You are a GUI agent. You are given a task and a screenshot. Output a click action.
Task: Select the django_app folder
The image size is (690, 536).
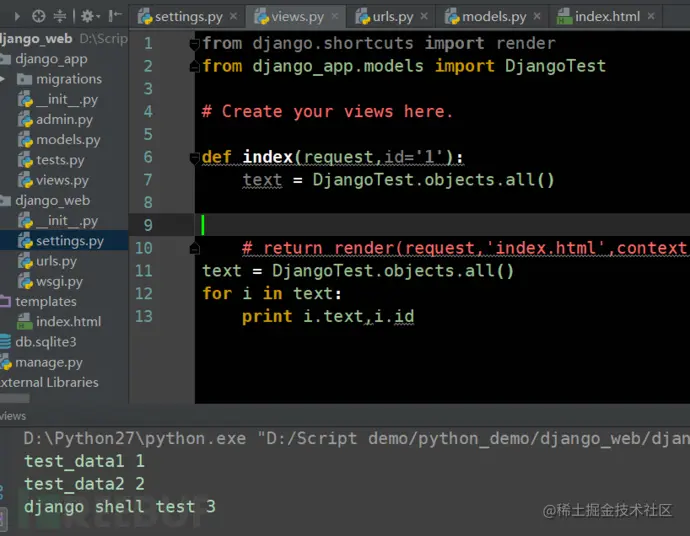pyautogui.click(x=51, y=59)
